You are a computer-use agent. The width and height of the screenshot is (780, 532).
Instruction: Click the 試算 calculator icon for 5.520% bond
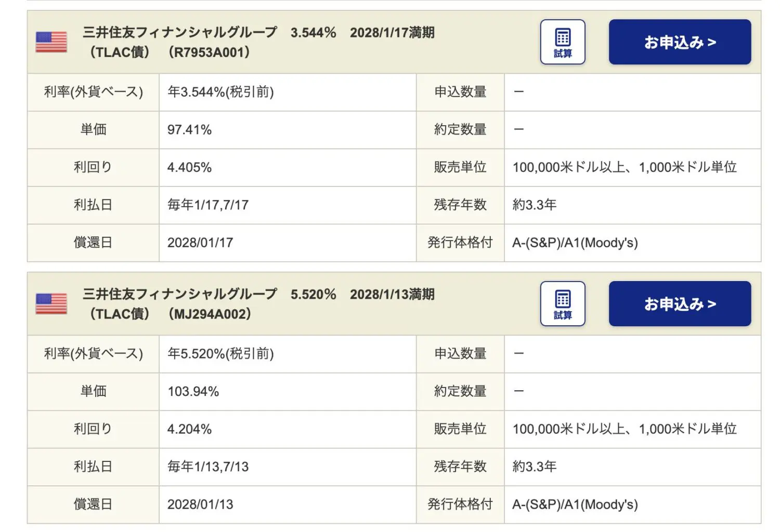(563, 304)
